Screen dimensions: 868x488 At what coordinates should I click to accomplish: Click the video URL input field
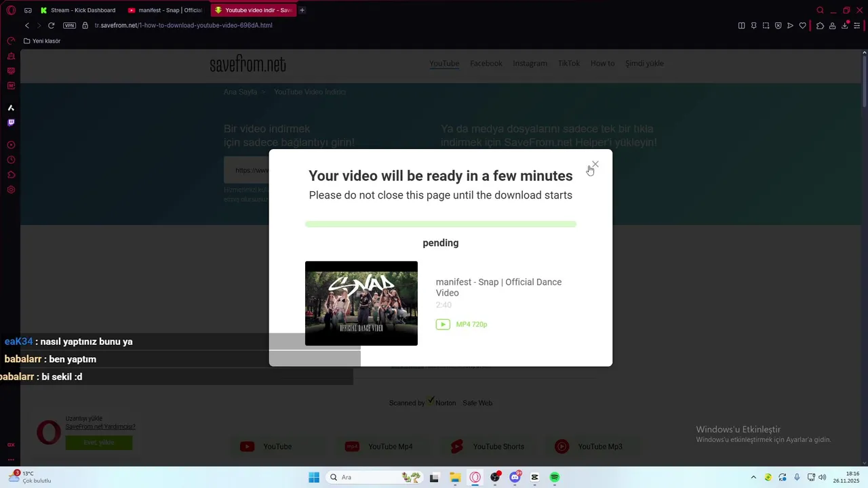tap(247, 170)
